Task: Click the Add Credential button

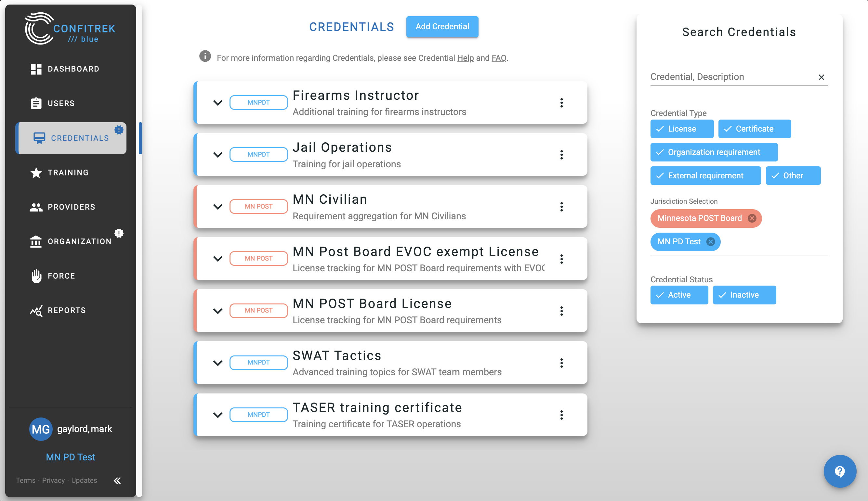Action: click(442, 27)
